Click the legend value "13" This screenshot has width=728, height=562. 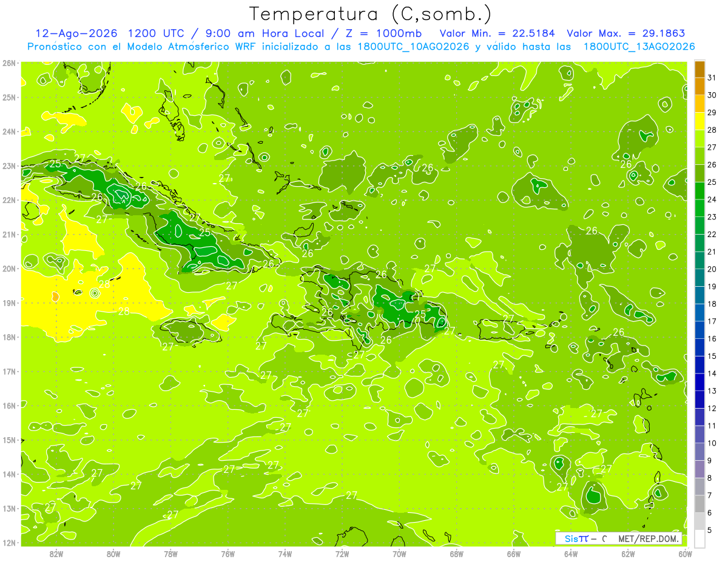712,391
